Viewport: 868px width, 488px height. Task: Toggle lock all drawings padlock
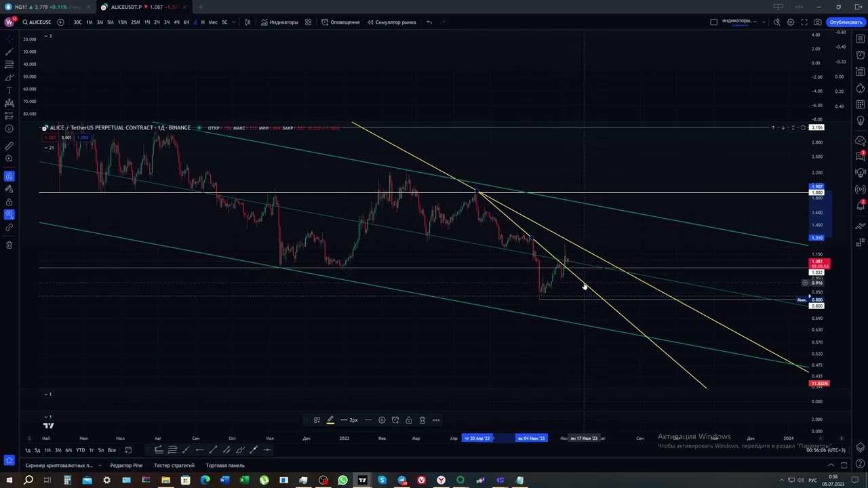point(9,202)
